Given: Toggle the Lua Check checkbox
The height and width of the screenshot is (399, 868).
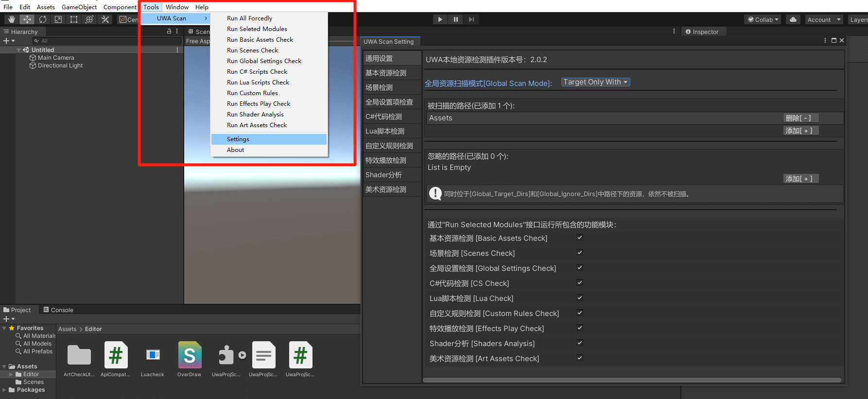Looking at the screenshot, I should tap(579, 298).
